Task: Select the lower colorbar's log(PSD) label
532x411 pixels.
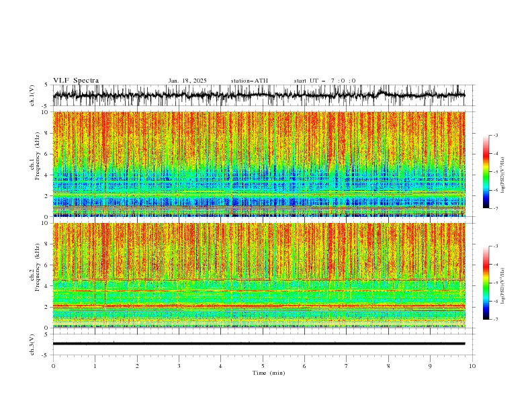Action: [503, 286]
